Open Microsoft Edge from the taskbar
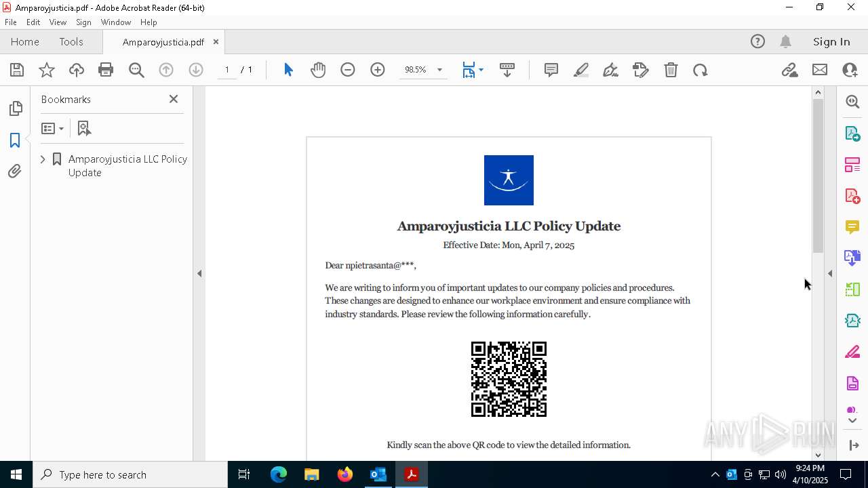The width and height of the screenshot is (868, 488). pos(279,474)
